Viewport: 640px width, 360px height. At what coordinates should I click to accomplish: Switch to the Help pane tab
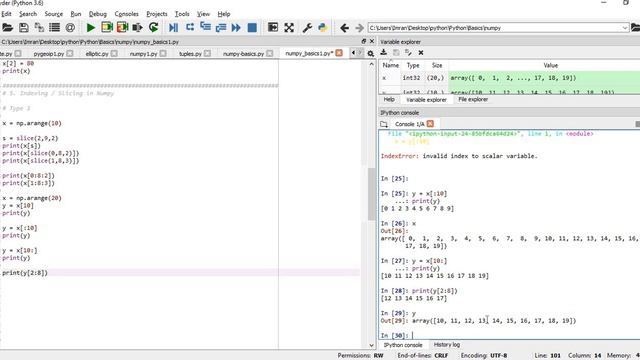[x=389, y=100]
